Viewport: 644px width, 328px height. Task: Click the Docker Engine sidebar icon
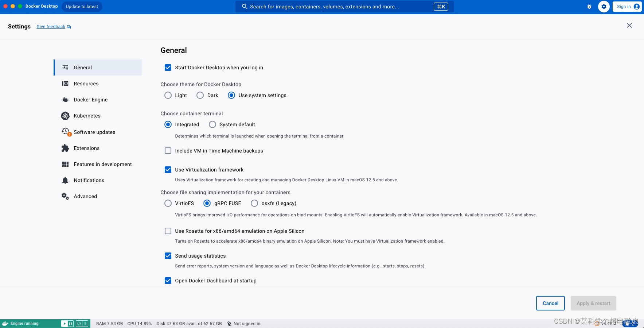pyautogui.click(x=65, y=100)
